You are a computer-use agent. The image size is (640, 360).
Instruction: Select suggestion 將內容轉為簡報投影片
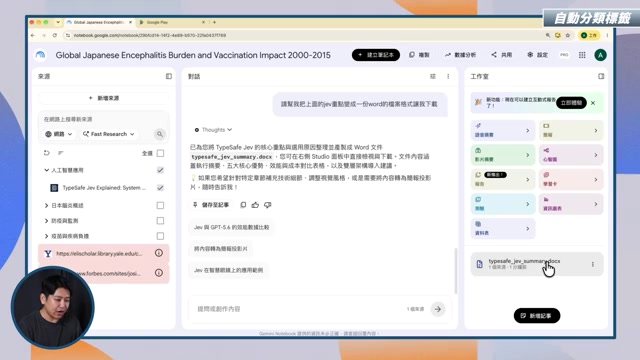point(220,249)
